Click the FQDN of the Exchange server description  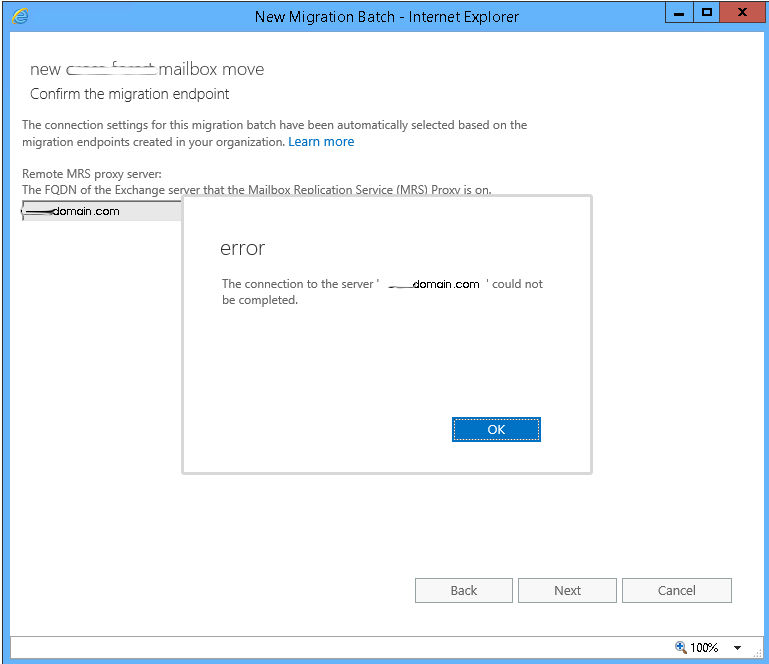coord(256,190)
